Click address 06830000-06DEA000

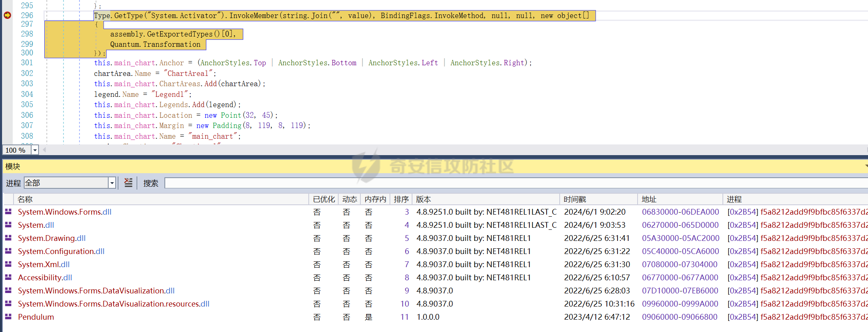[681, 212]
